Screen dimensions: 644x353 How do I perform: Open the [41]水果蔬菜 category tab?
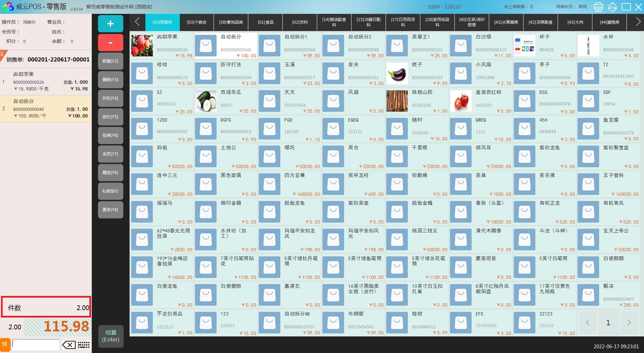click(x=506, y=22)
